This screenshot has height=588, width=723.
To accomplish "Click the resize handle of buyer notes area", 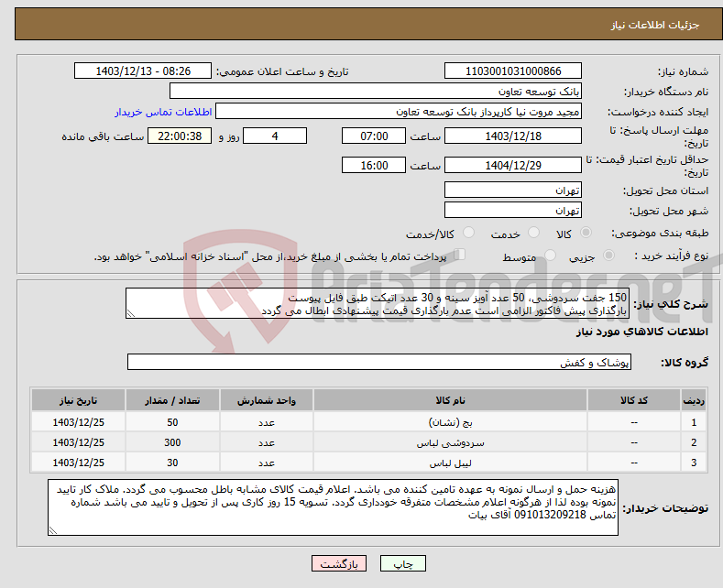I will click(53, 530).
